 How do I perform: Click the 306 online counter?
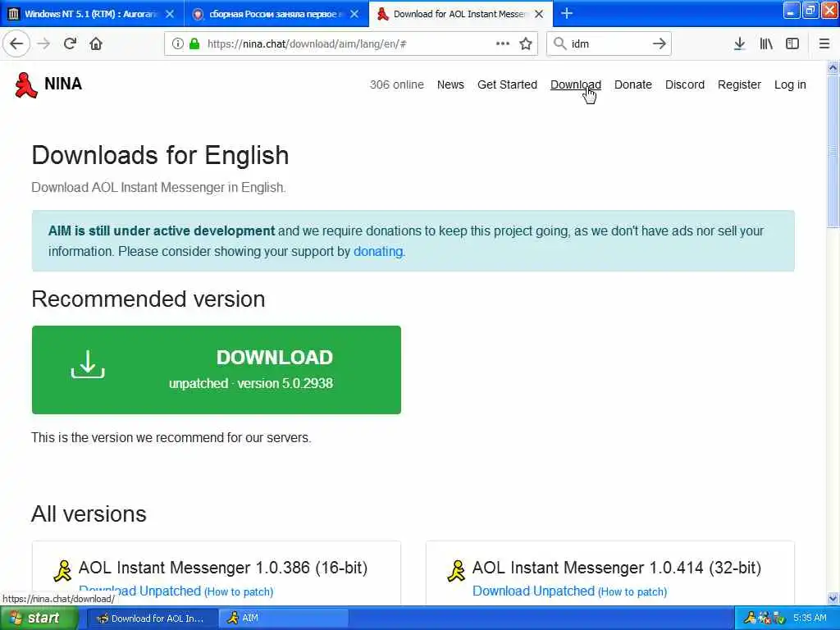tap(396, 84)
